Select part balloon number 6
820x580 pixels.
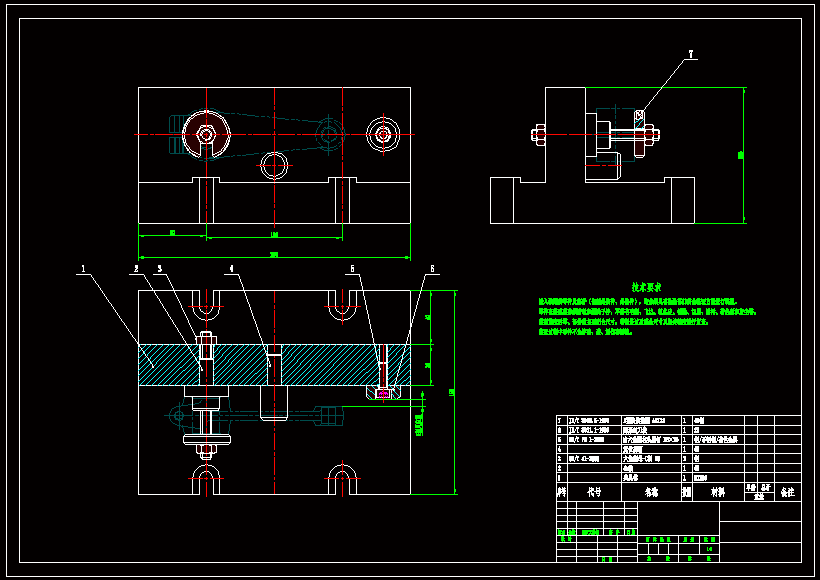point(432,268)
